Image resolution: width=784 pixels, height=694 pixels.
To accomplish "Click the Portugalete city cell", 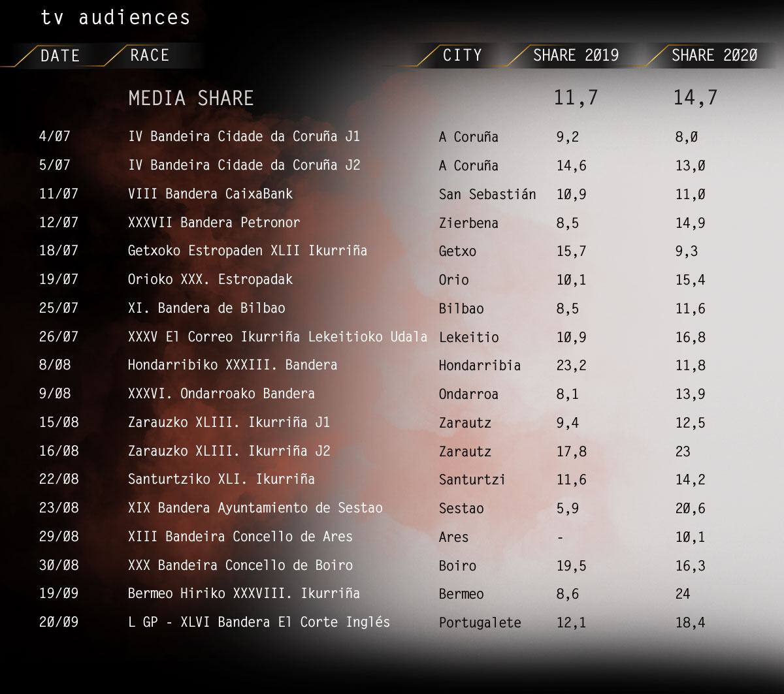I will click(480, 623).
